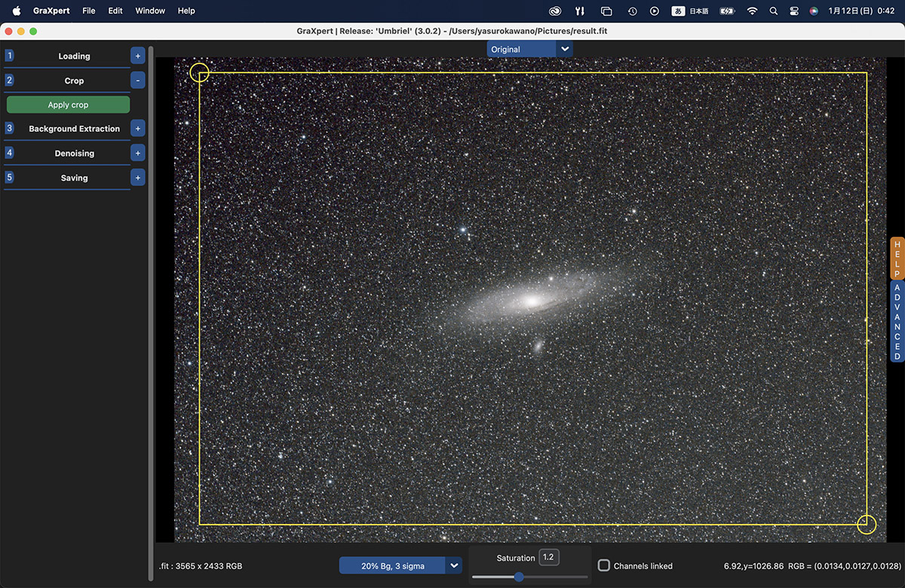Open the battery status menu
Image resolution: width=905 pixels, height=588 pixels.
[x=727, y=11]
